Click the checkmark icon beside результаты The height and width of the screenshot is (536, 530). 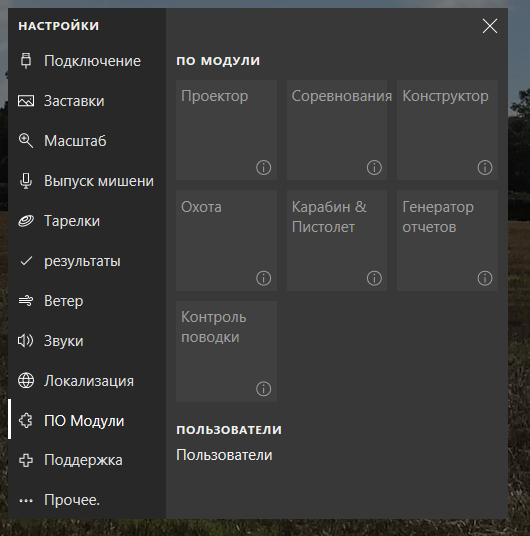(26, 261)
